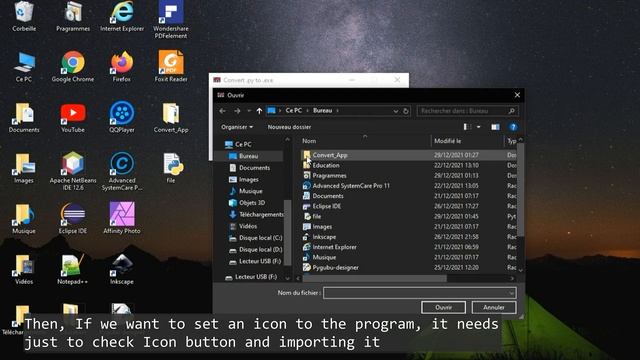Image resolution: width=640 pixels, height=360 pixels.
Task: Click the Rechercher dans Bureau search box
Action: click(468, 111)
